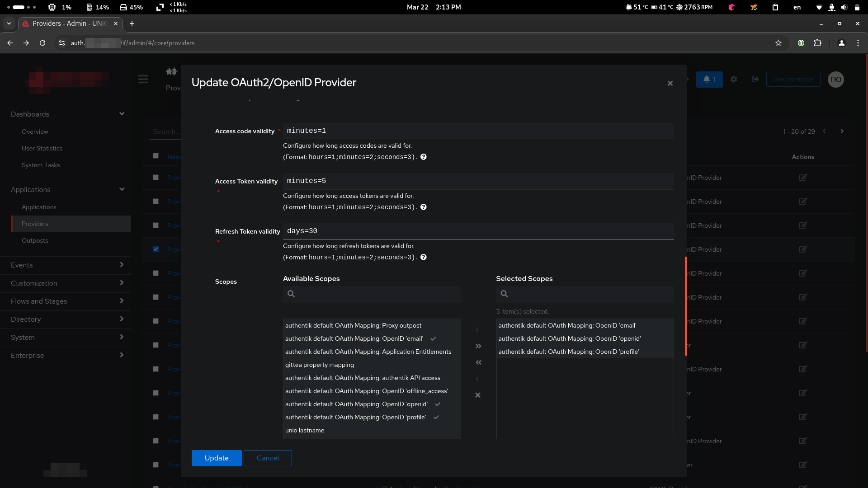Open the User Statistics sidebar item
Viewport: 868px width, 488px height.
click(42, 148)
